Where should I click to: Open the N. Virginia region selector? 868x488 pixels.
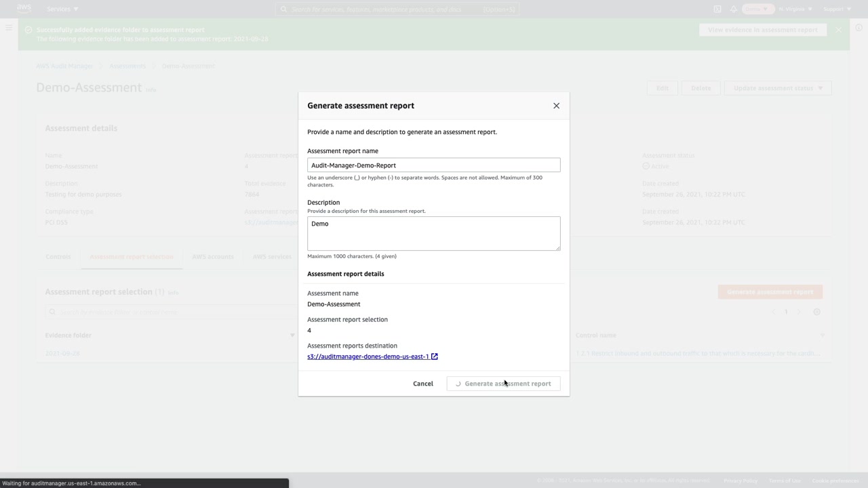pyautogui.click(x=795, y=9)
